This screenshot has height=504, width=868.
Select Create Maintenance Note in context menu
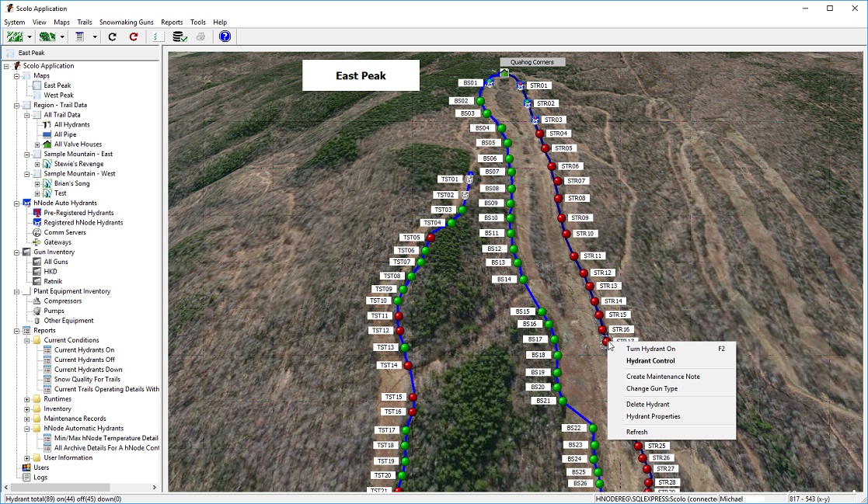662,377
